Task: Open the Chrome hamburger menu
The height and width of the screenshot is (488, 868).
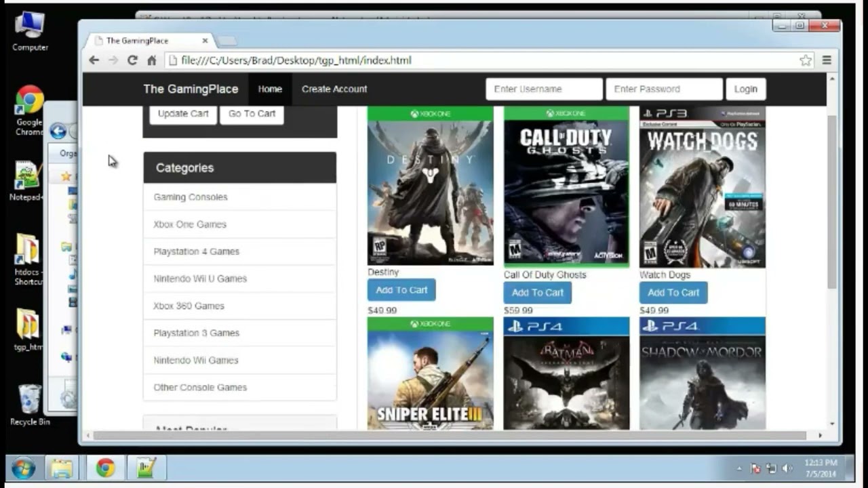Action: click(827, 60)
